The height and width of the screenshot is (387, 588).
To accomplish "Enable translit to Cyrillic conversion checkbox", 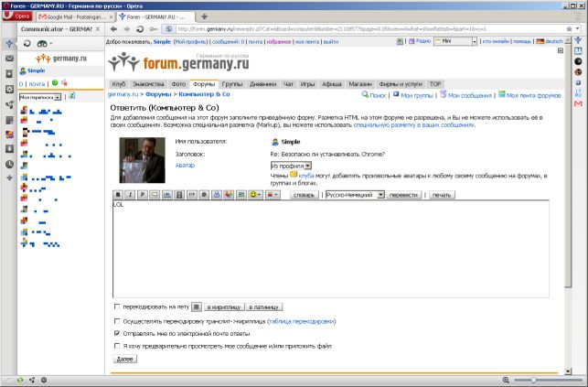I will pos(117,321).
